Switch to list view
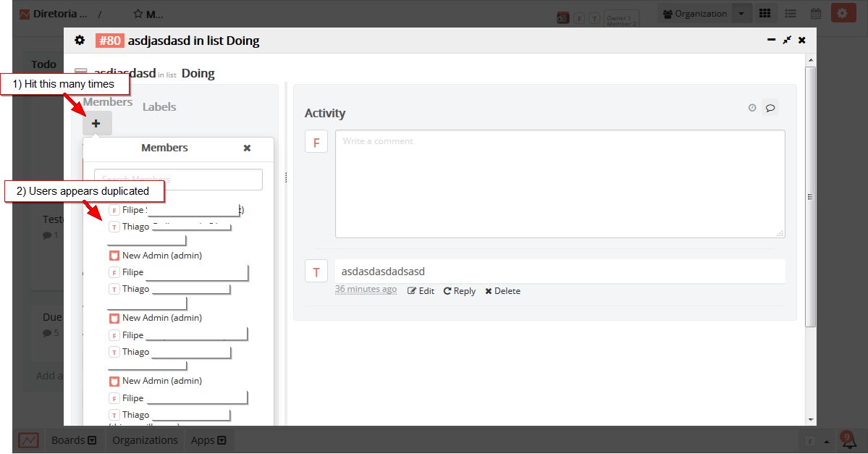The image size is (868, 454). (x=791, y=12)
